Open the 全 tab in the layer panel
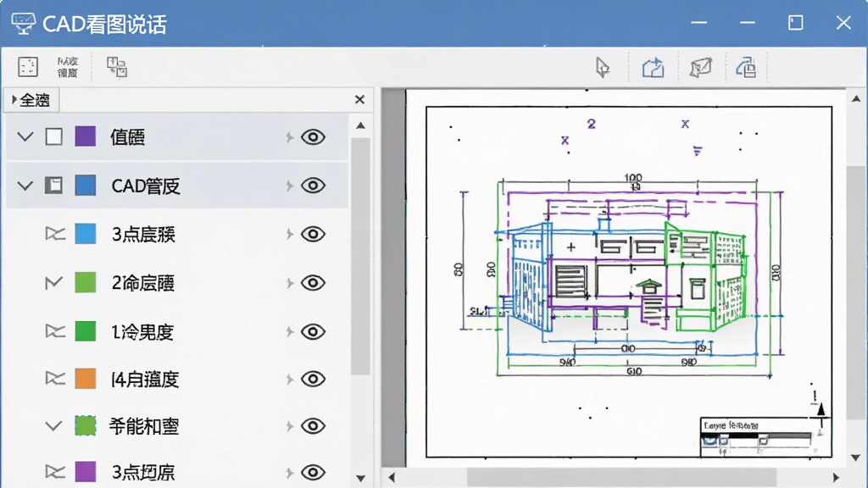Screen dimensions: 868x488 31,100
